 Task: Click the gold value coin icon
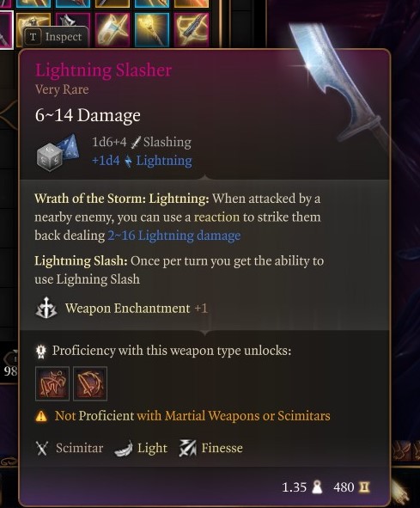[x=364, y=487]
